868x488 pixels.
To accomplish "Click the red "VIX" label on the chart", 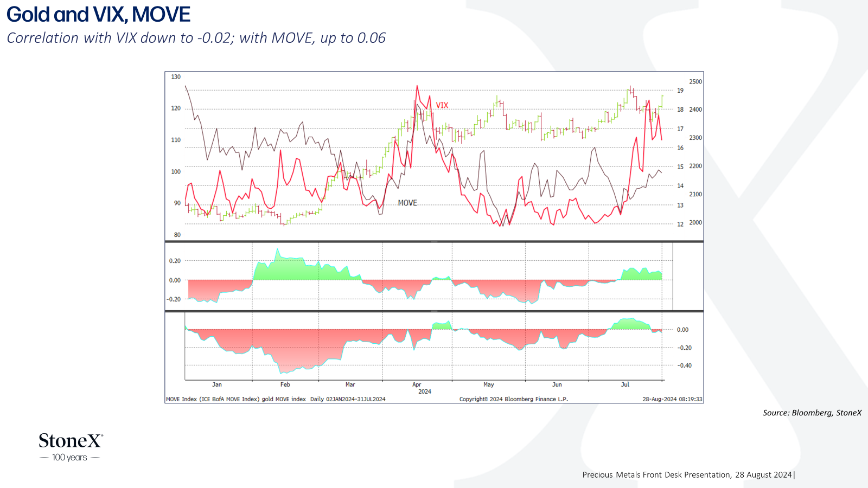I will tap(442, 105).
